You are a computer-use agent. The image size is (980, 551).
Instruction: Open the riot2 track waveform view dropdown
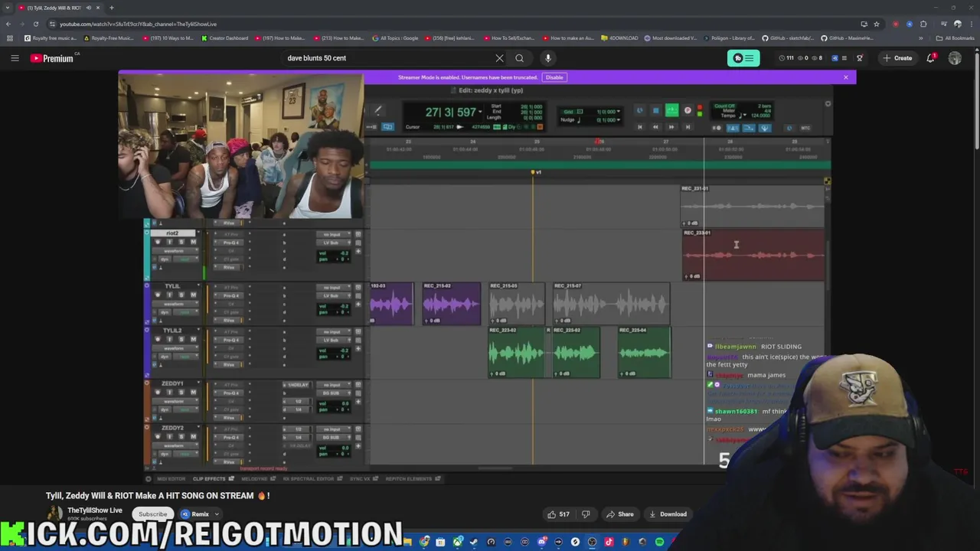click(175, 251)
